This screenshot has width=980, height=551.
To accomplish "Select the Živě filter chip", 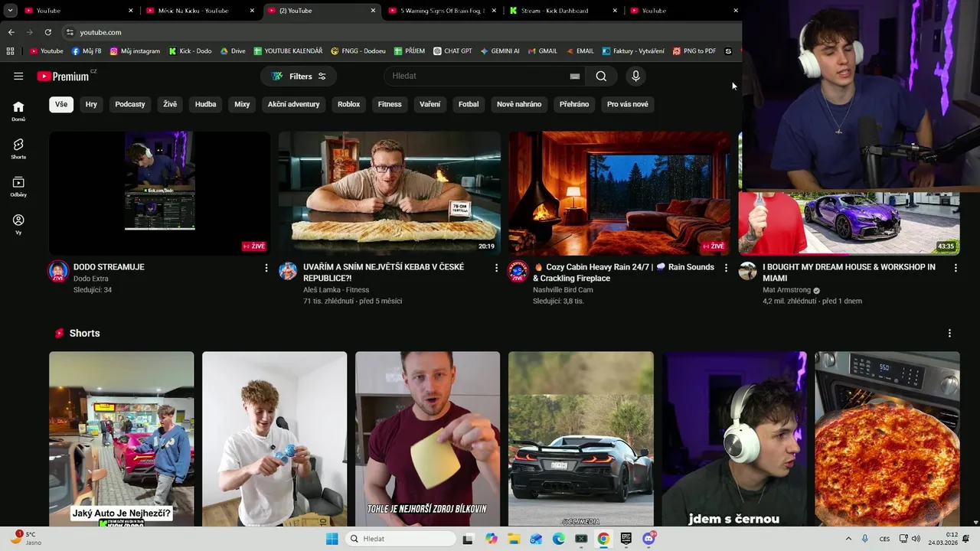I will (170, 104).
